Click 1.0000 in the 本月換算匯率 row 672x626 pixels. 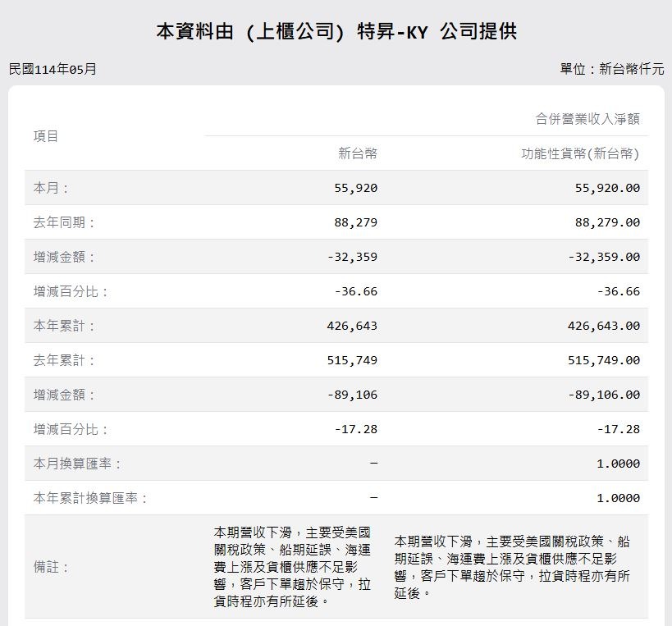[x=619, y=464]
